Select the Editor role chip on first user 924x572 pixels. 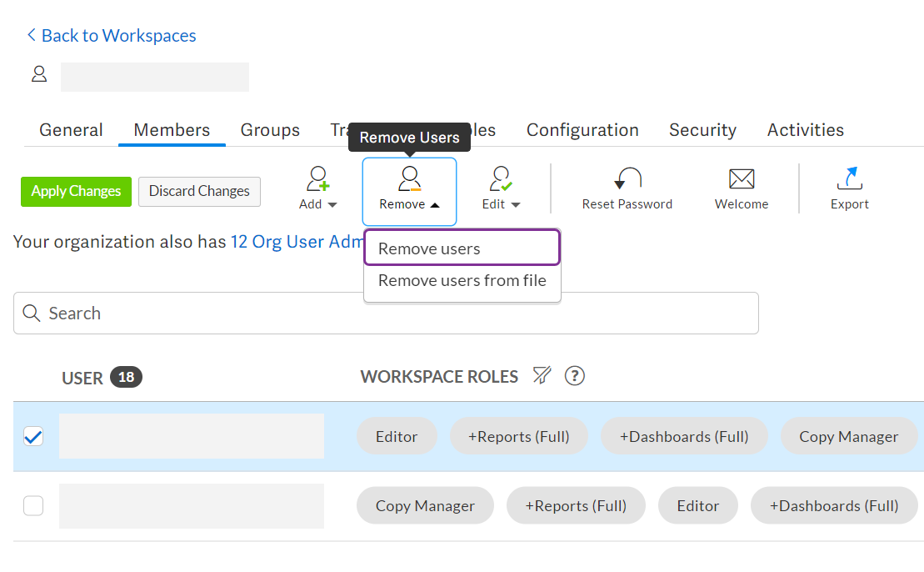click(x=397, y=435)
